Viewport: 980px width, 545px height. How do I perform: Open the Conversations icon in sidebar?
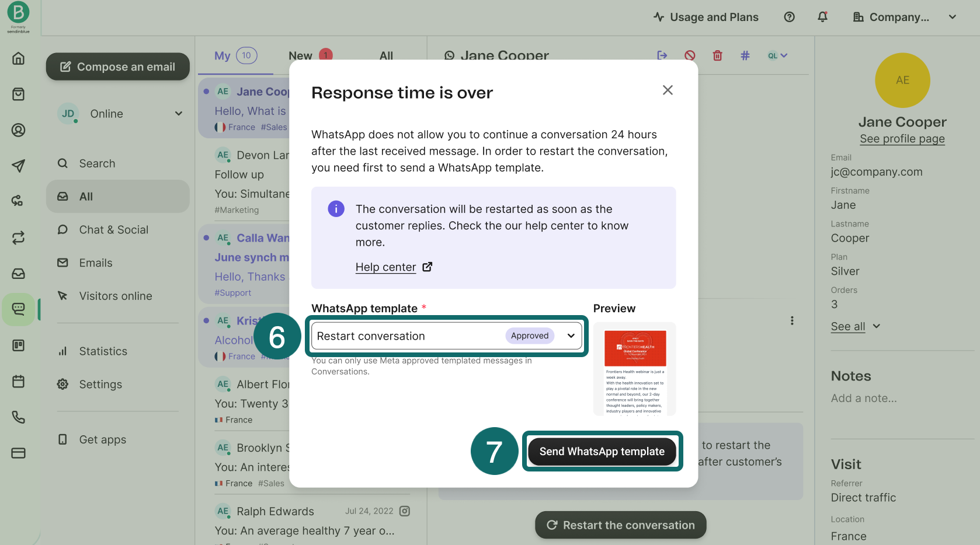pyautogui.click(x=19, y=309)
